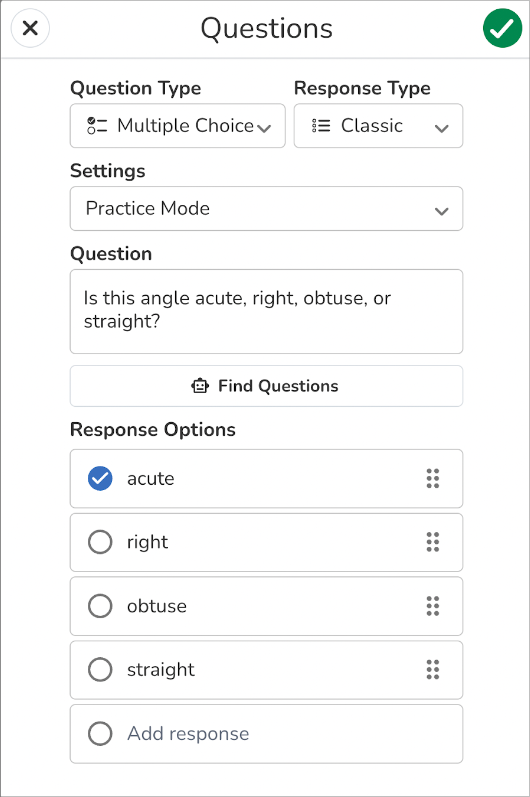Screen dimensions: 530x797
Task: Click the Find Questions button
Action: (x=266, y=386)
